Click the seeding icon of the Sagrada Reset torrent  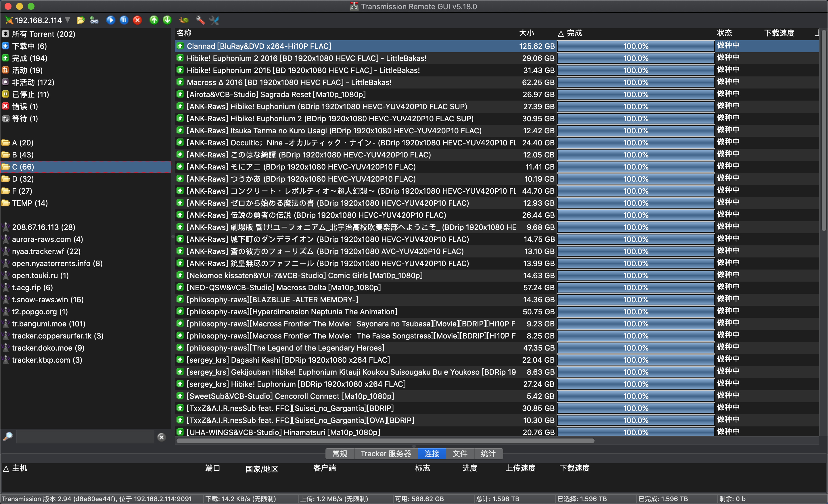coord(181,94)
